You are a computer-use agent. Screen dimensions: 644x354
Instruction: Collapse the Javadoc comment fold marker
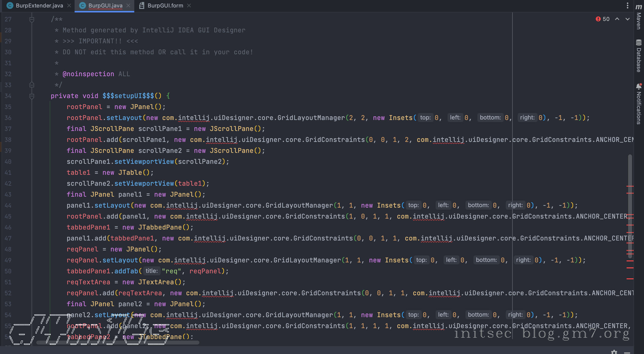pyautogui.click(x=32, y=19)
